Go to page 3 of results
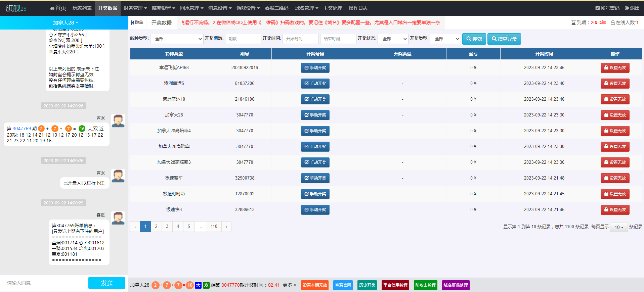This screenshot has height=292, width=644. (x=167, y=227)
